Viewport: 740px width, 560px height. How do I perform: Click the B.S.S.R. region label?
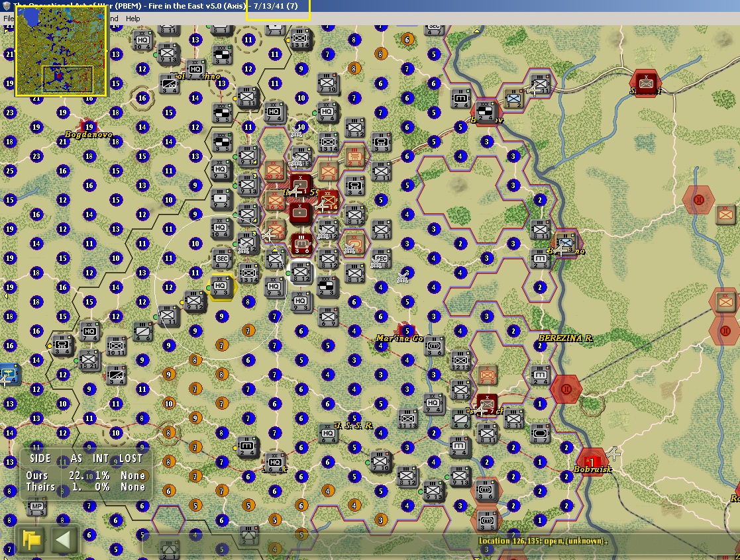click(354, 425)
